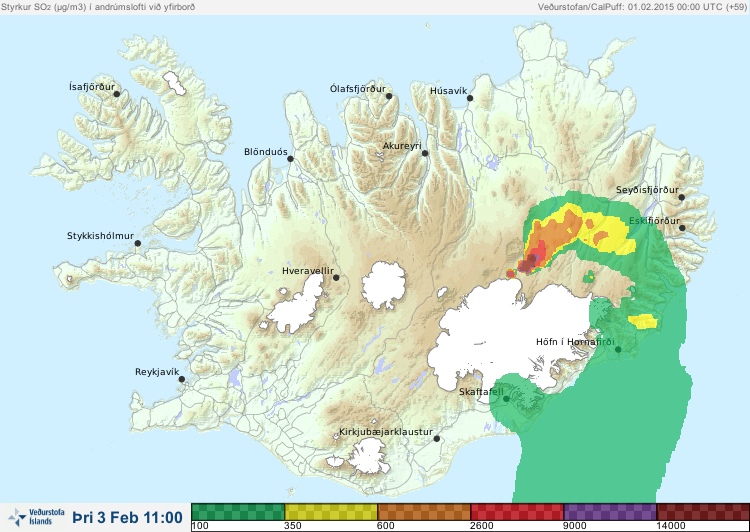Click the 'Ísafjörður' map label
Screen dimensions: 750x532
[92, 87]
